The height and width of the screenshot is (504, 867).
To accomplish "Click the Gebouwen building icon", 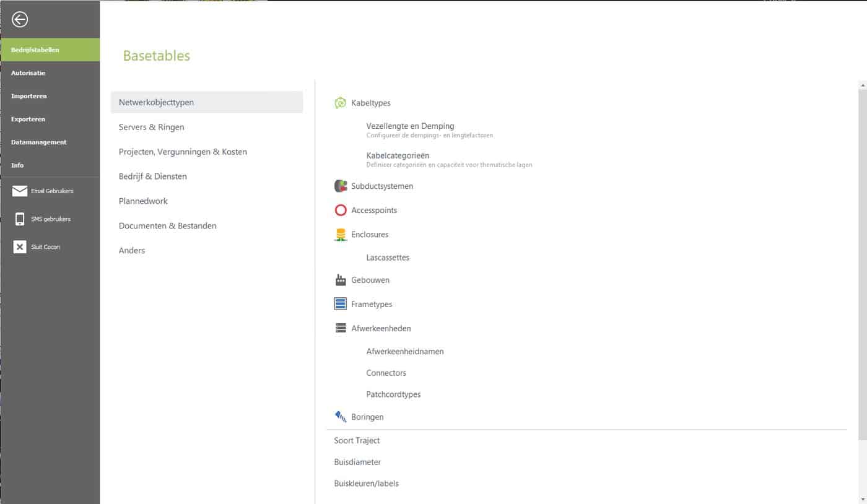I will [340, 280].
